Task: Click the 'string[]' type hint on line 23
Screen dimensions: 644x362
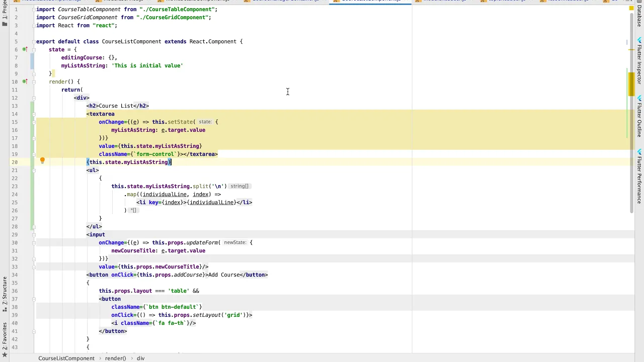Action: coord(239,186)
